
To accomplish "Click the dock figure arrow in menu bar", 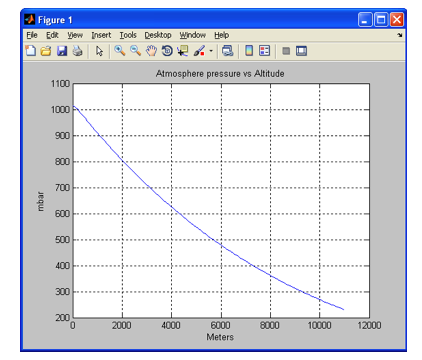I will tap(400, 35).
